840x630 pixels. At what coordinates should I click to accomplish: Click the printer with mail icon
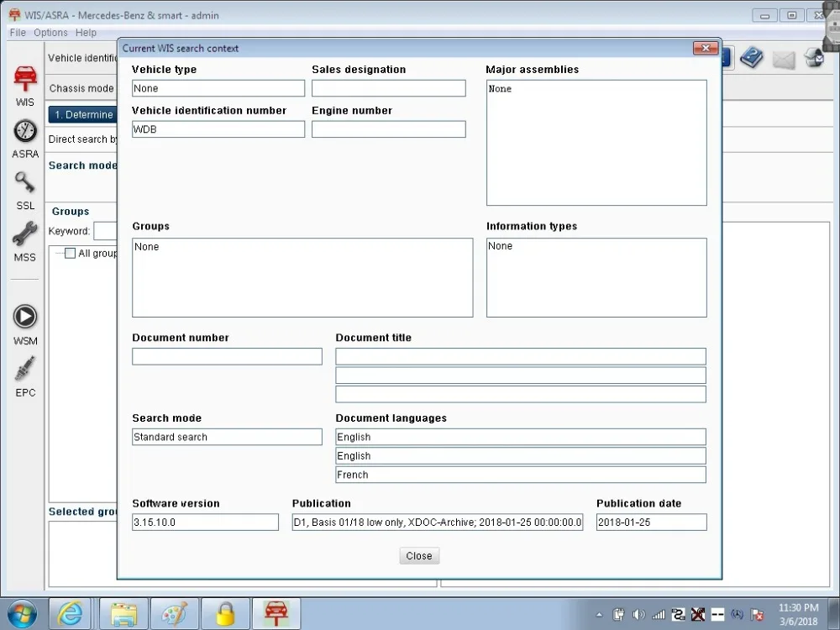pyautogui.click(x=814, y=57)
